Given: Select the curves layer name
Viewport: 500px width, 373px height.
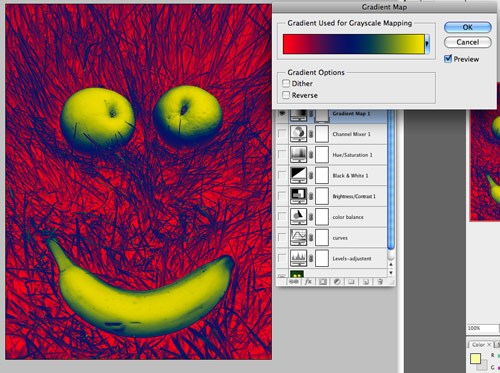Looking at the screenshot, I should pos(340,238).
